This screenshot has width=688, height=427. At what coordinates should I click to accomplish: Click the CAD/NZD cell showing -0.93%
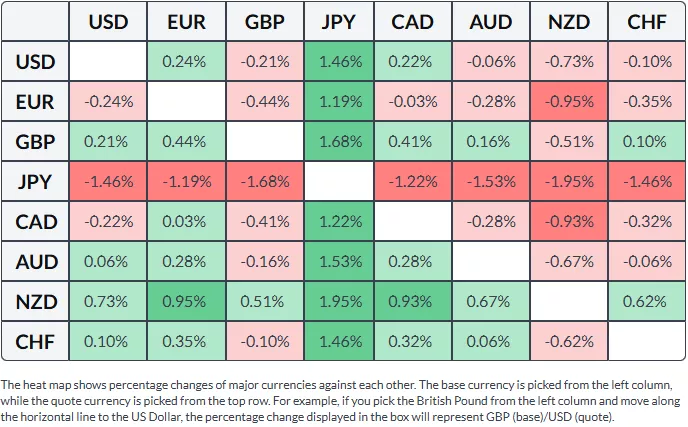(569, 221)
